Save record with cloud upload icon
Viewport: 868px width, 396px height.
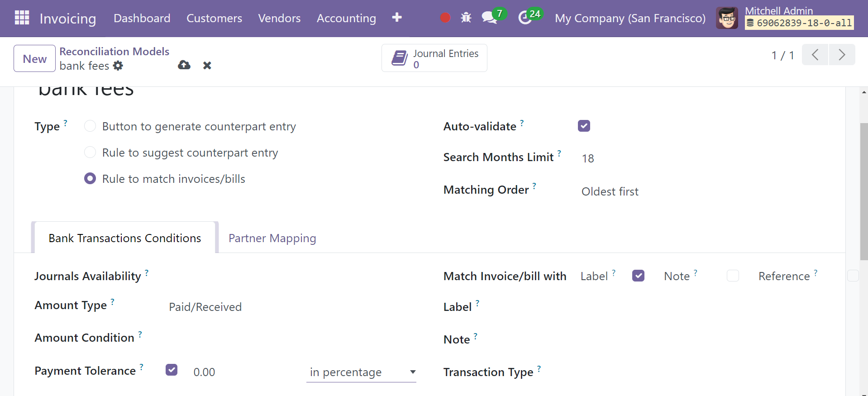click(x=184, y=65)
